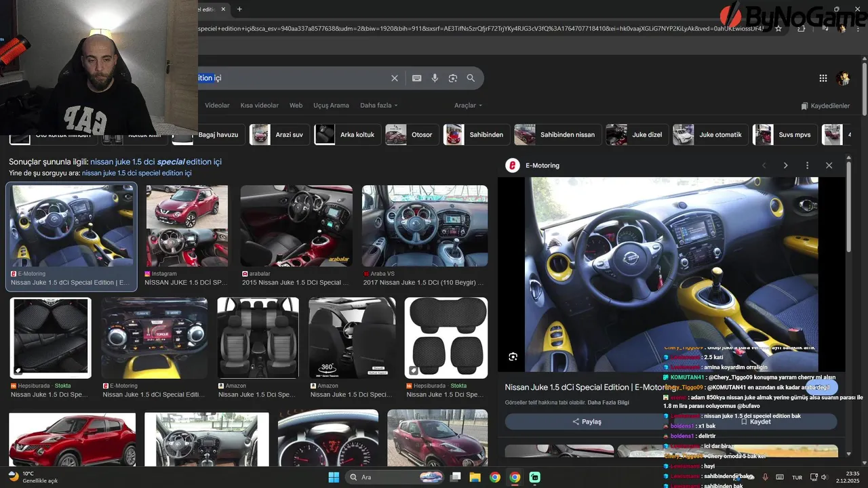Open the Google account avatar beside apps grid
Viewport: 868px width, 488px height.
pyautogui.click(x=844, y=78)
